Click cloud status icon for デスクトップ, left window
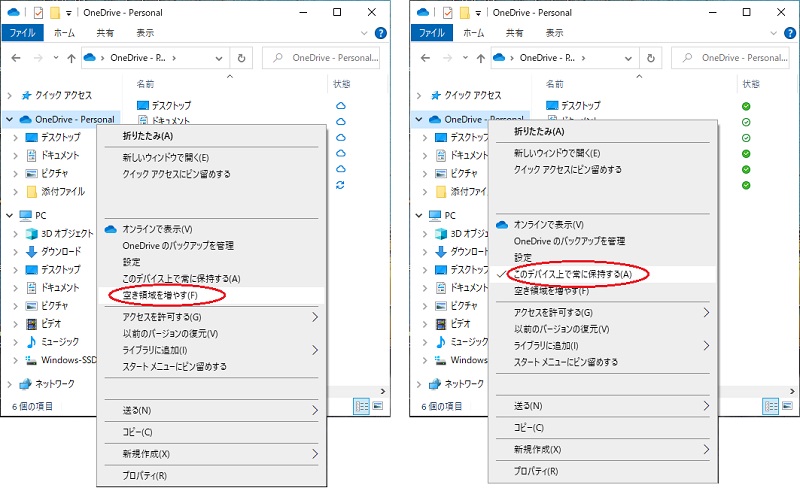Image resolution: width=800 pixels, height=488 pixels. coord(341,106)
